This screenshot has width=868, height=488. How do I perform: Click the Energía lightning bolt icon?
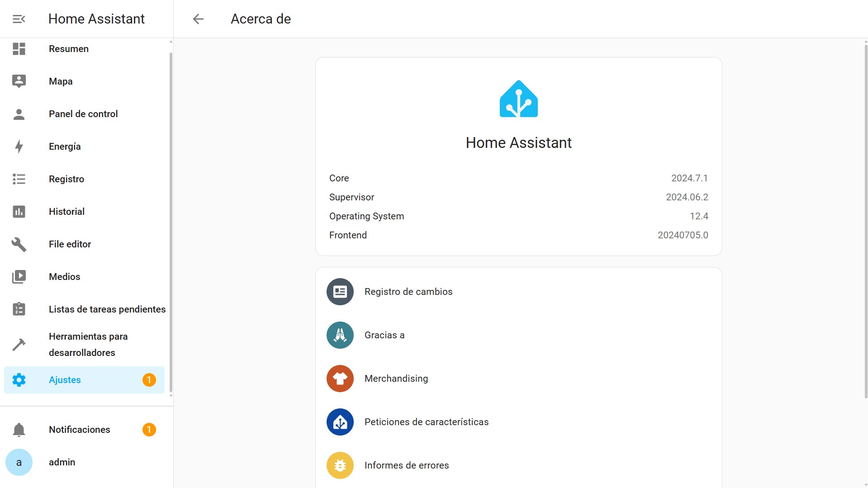(x=19, y=147)
